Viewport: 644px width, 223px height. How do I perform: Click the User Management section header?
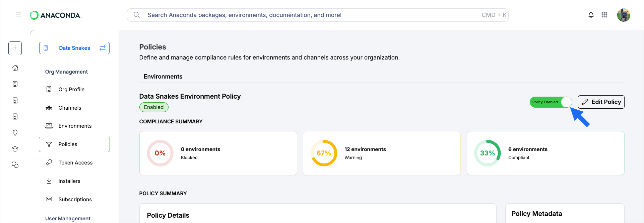click(68, 218)
